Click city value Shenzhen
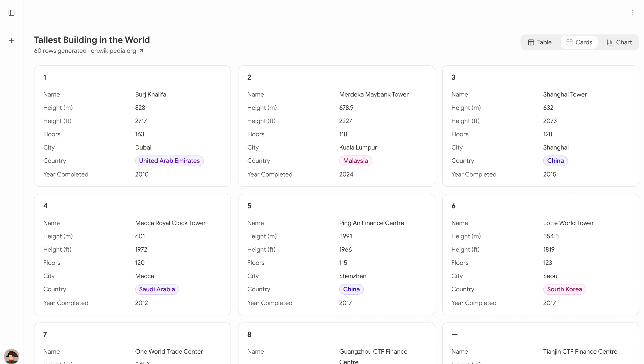This screenshot has height=364, width=644. (353, 276)
